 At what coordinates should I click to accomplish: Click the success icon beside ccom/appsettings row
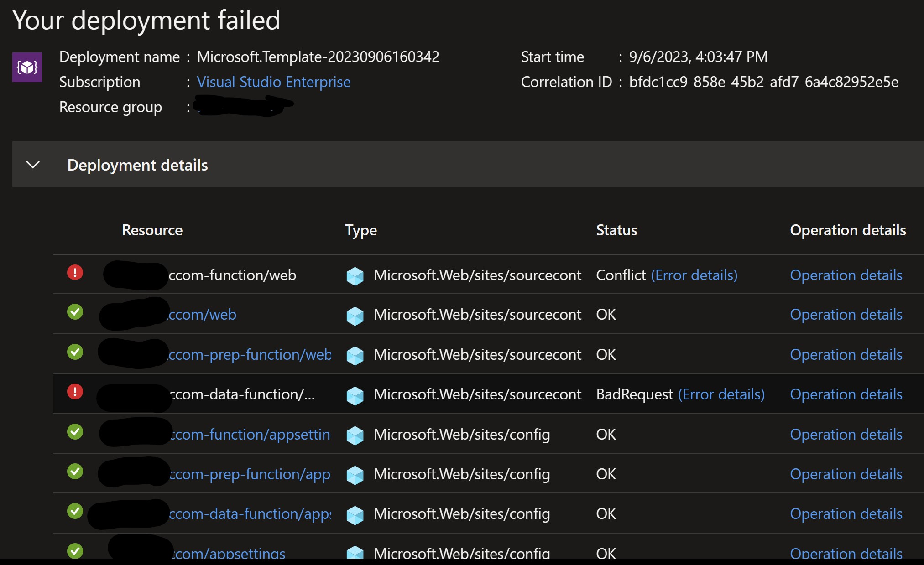click(75, 552)
